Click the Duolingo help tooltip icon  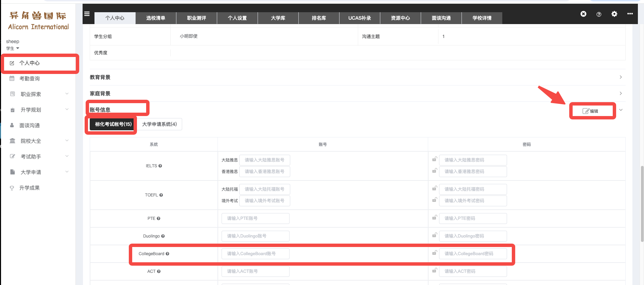click(163, 236)
